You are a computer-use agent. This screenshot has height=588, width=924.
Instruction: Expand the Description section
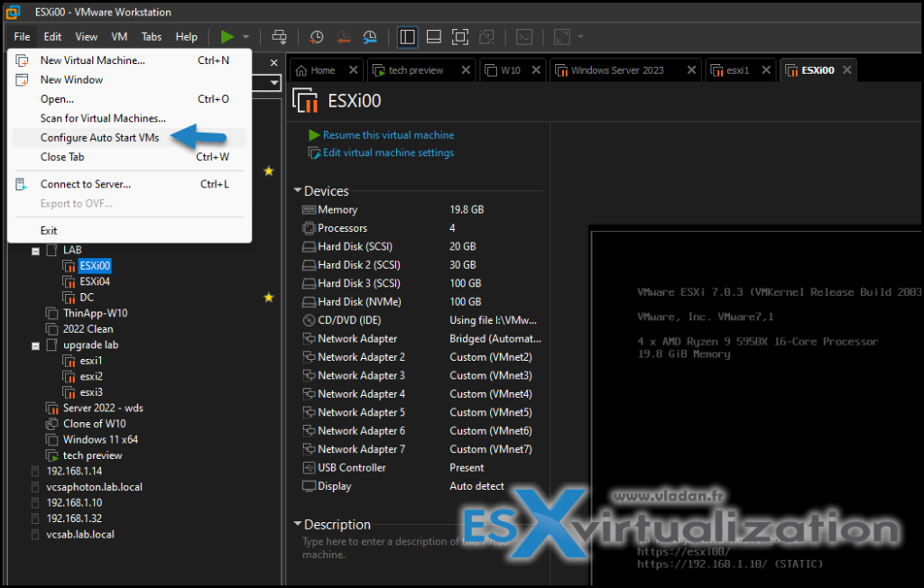tap(298, 524)
